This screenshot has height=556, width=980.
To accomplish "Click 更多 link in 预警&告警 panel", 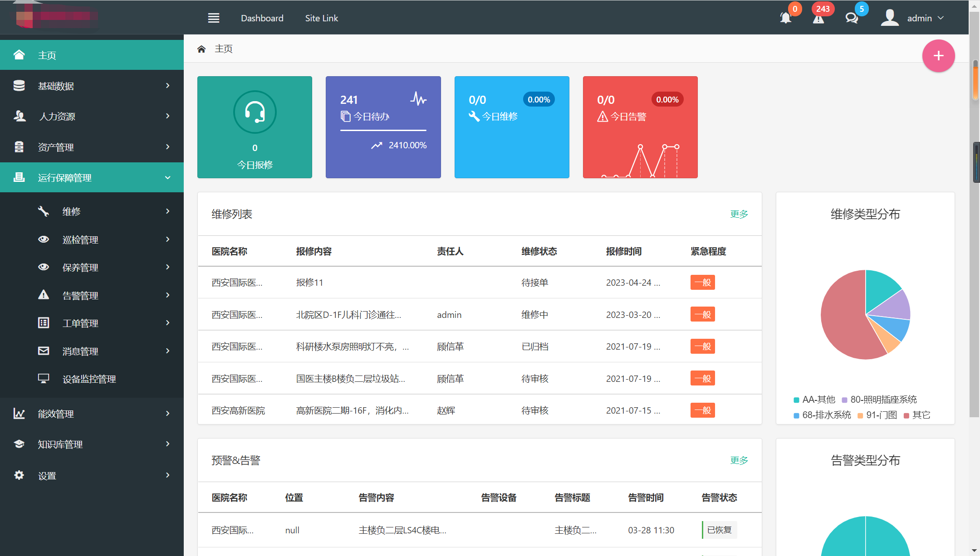I will point(739,460).
